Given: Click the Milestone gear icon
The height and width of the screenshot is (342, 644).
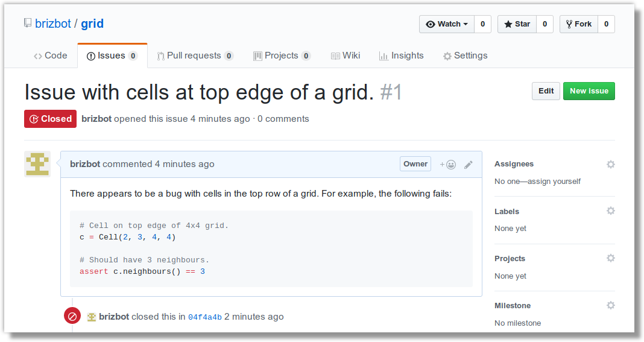Looking at the screenshot, I should coord(610,305).
